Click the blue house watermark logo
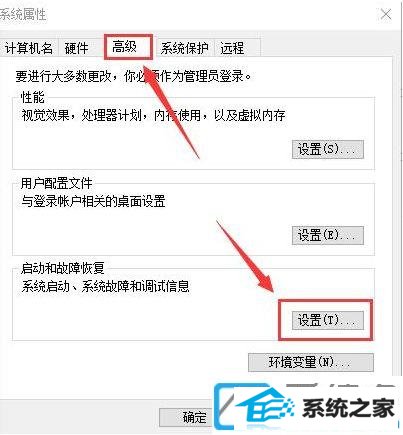This screenshot has width=403, height=435. tap(255, 407)
